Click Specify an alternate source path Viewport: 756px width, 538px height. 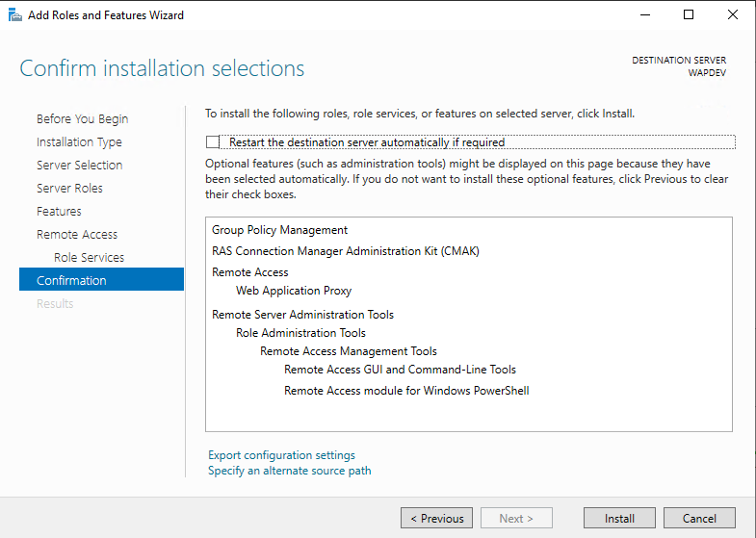pyautogui.click(x=289, y=471)
